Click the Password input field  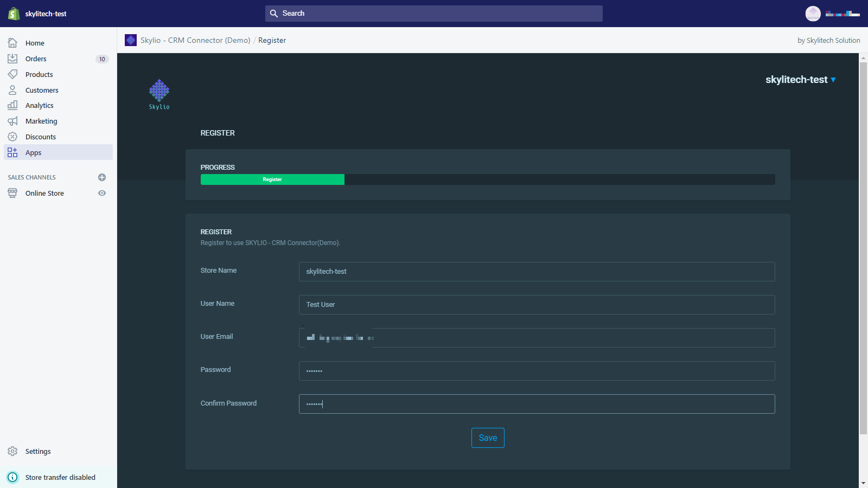pyautogui.click(x=537, y=371)
